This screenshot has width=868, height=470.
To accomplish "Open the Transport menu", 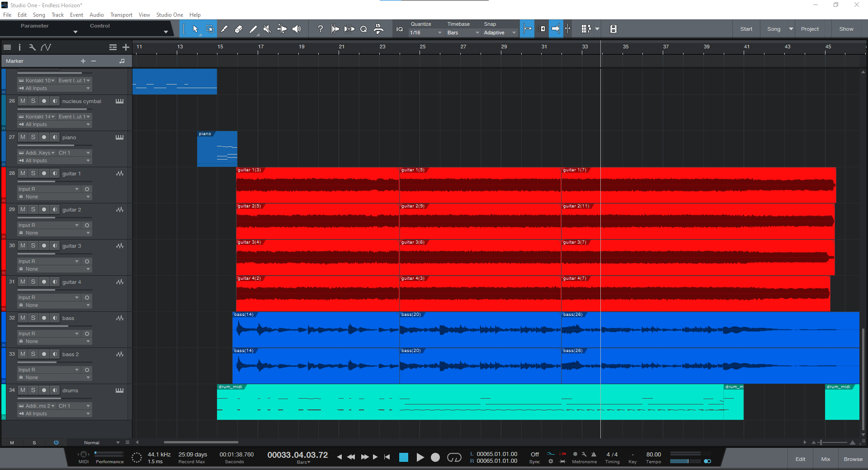I will click(121, 15).
